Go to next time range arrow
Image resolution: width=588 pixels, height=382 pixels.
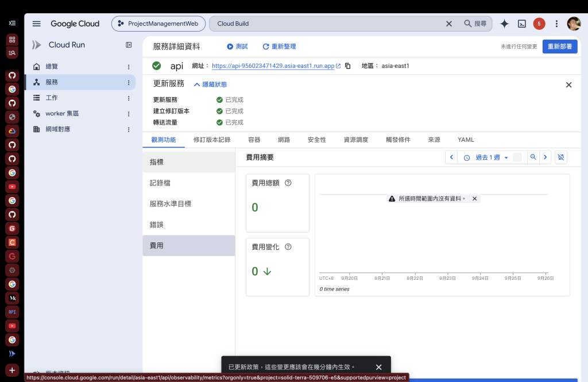coord(546,157)
